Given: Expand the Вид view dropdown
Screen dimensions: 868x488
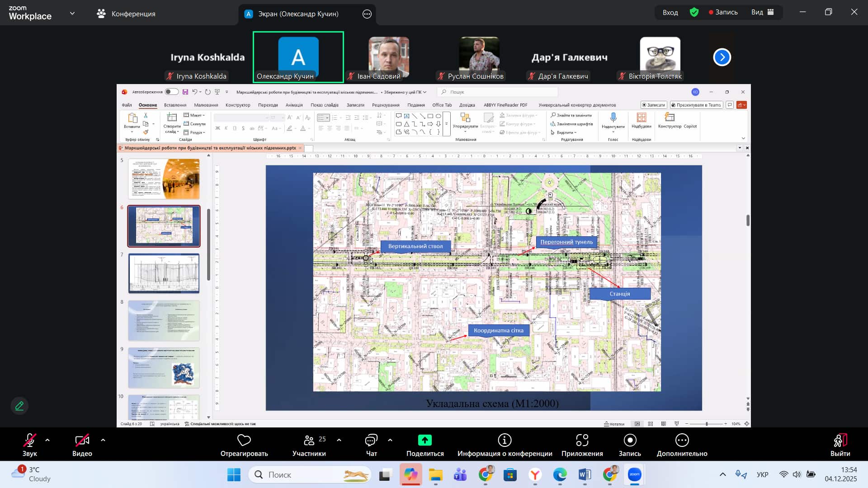Looking at the screenshot, I should 762,12.
